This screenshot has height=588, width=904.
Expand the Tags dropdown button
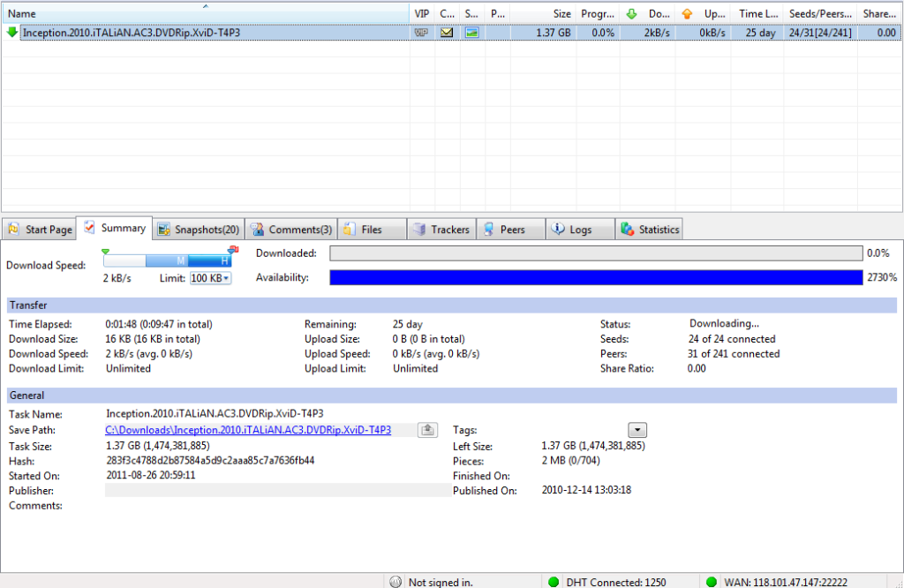click(x=637, y=430)
